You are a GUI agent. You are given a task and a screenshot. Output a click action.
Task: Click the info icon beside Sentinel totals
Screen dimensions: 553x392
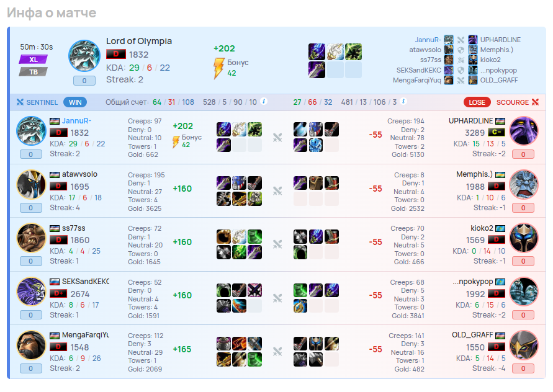263,102
